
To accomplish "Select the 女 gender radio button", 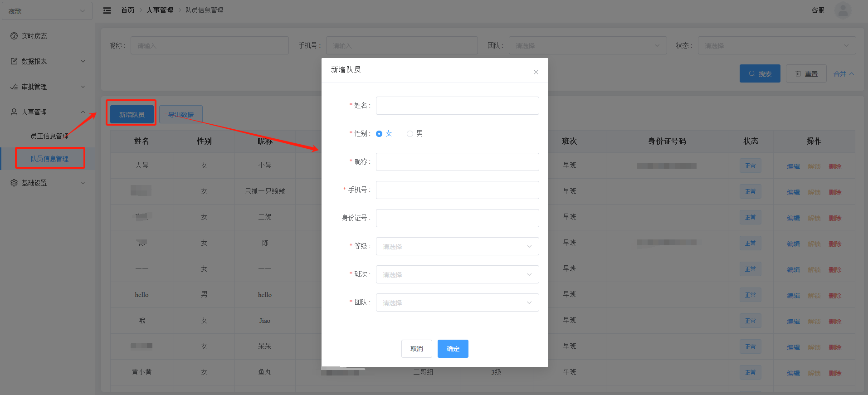I will pos(379,134).
